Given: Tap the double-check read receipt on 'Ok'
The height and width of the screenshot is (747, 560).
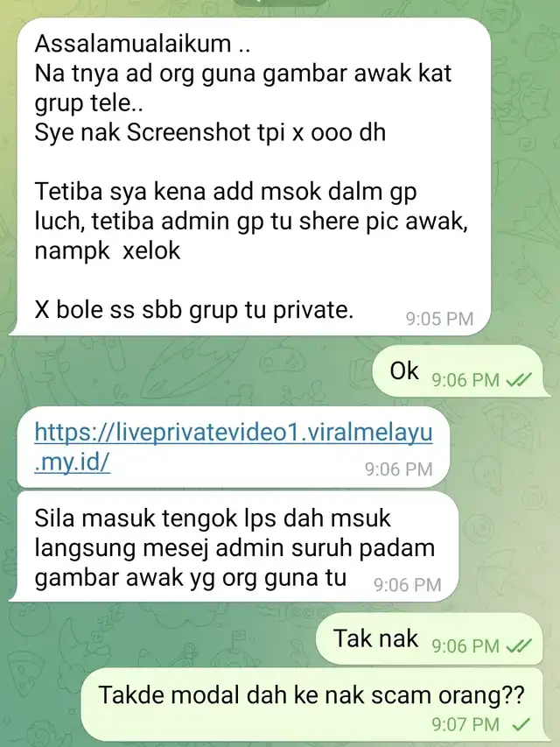Looking at the screenshot, I should [519, 380].
